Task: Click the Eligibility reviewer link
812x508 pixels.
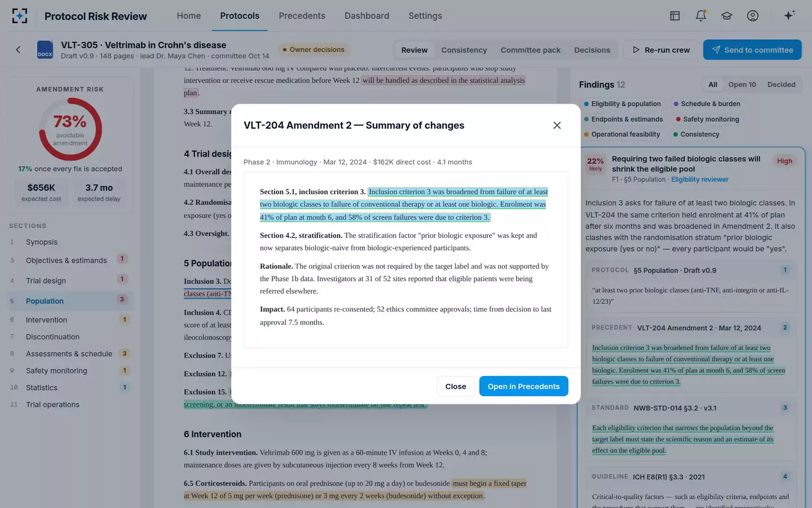Action: click(x=699, y=179)
